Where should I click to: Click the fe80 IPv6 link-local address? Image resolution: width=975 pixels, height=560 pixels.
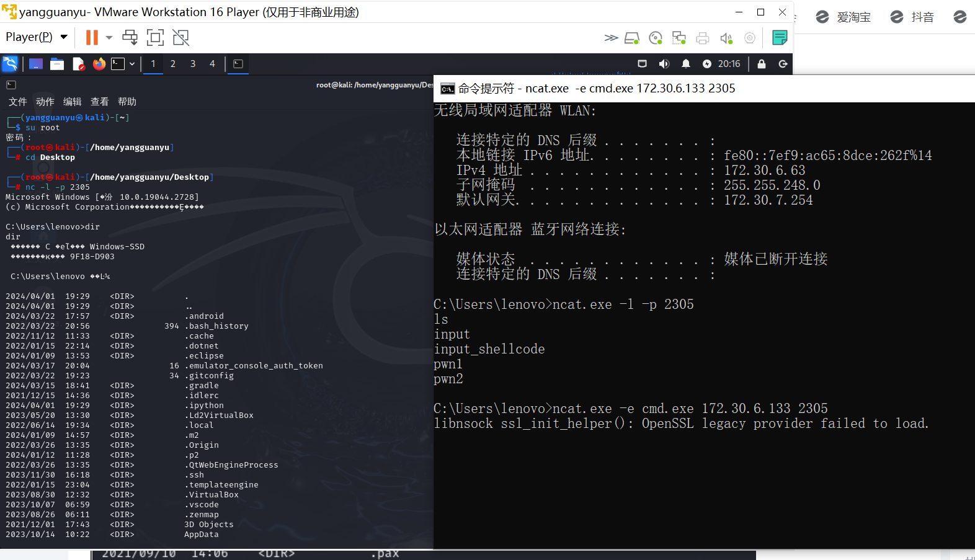tap(828, 155)
